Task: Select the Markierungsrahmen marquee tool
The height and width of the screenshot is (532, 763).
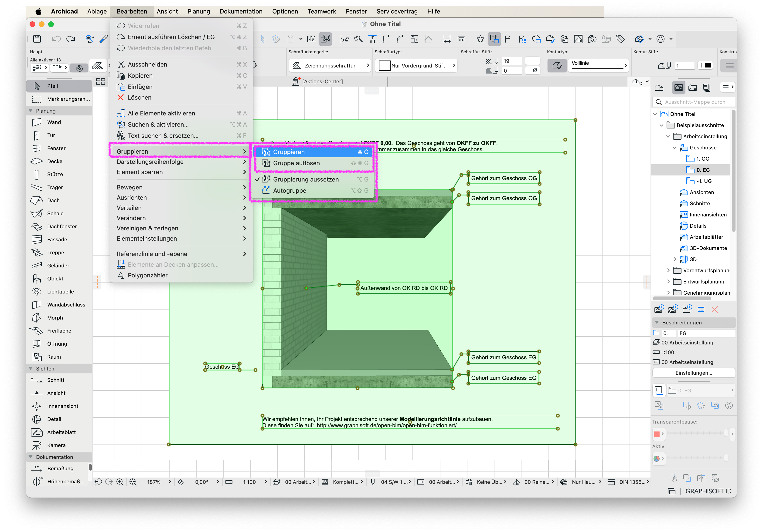Action: pyautogui.click(x=59, y=99)
